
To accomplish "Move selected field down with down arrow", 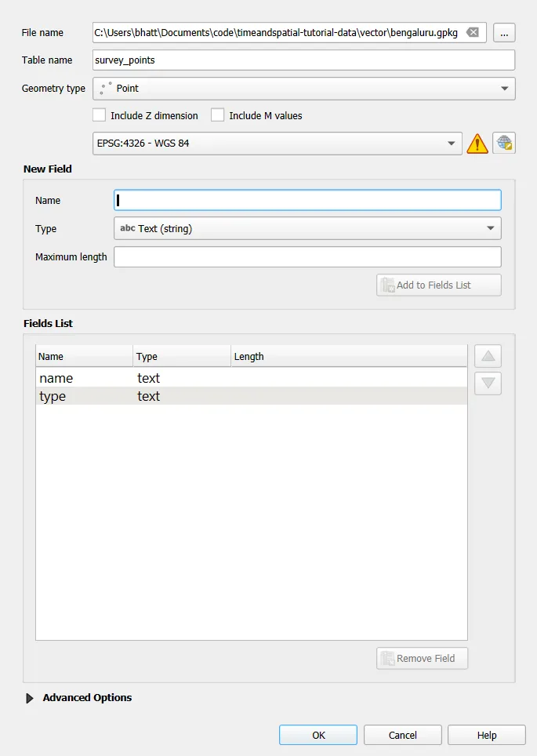I will (488, 383).
